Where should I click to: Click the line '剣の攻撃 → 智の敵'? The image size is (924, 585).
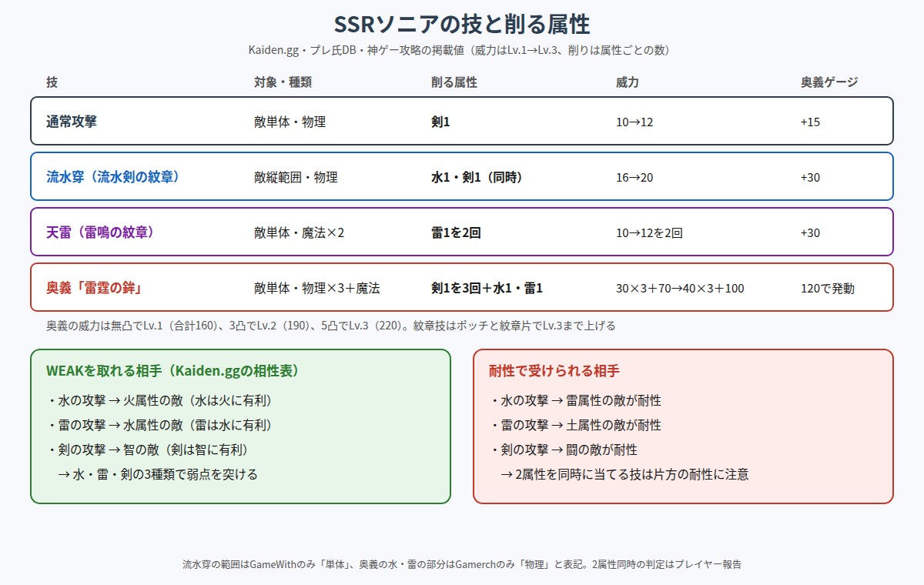click(x=148, y=450)
